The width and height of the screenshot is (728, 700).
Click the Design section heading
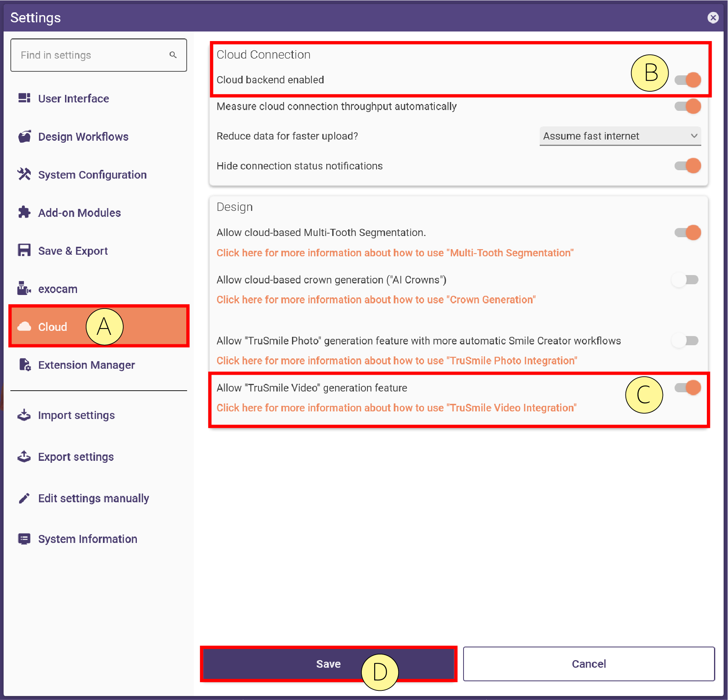pyautogui.click(x=235, y=207)
